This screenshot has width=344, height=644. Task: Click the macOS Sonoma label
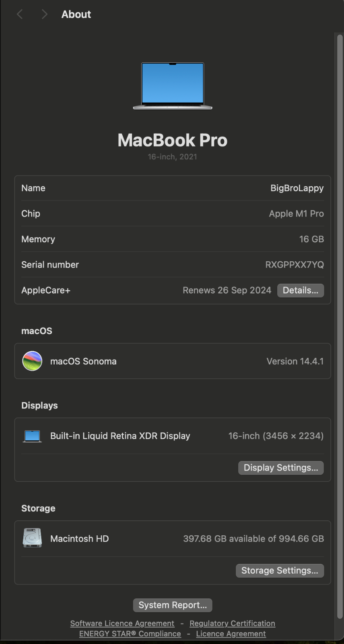pos(83,361)
